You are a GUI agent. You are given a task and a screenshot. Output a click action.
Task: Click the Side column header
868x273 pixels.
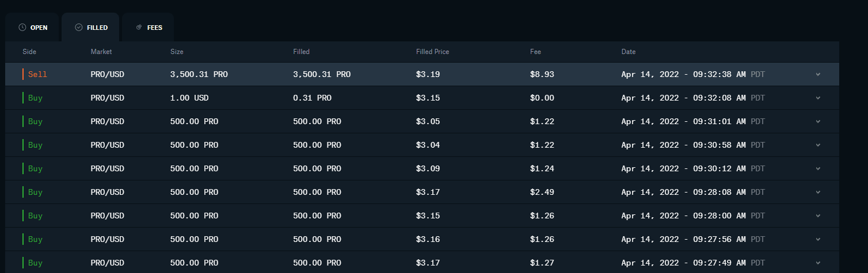point(29,52)
